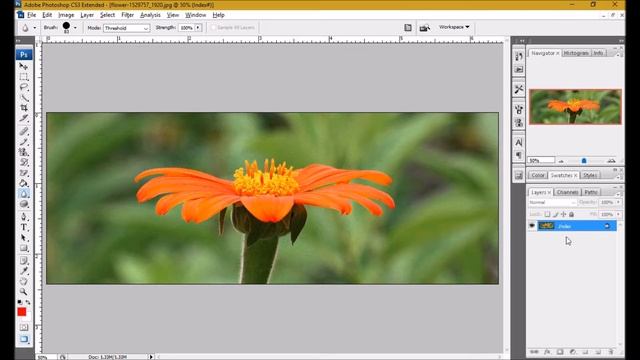Image resolution: width=640 pixels, height=360 pixels.
Task: Open the View menu
Action: click(173, 15)
